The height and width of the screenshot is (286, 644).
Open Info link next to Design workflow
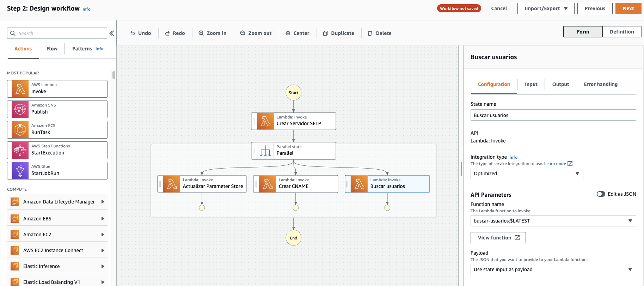pos(86,9)
